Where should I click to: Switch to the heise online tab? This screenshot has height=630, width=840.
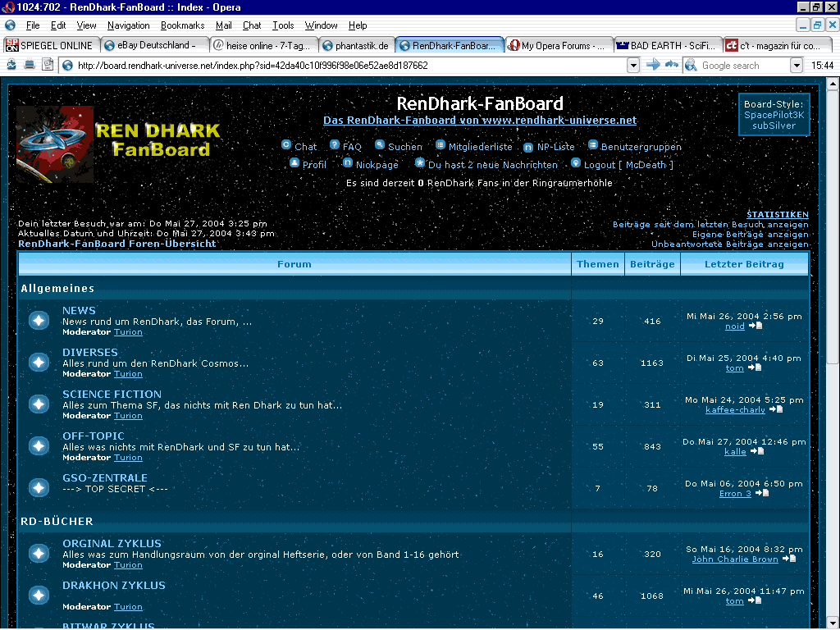(262, 46)
